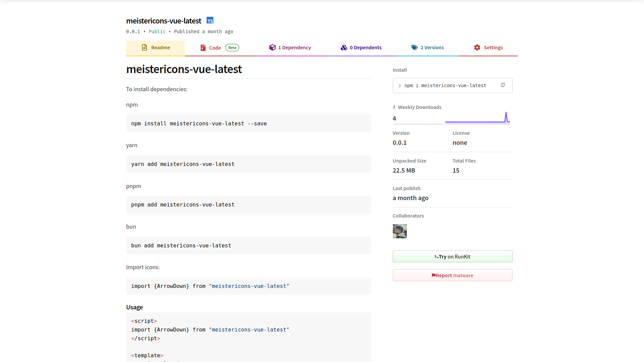View the 0 Dependents tab
The height and width of the screenshot is (362, 644).
361,48
